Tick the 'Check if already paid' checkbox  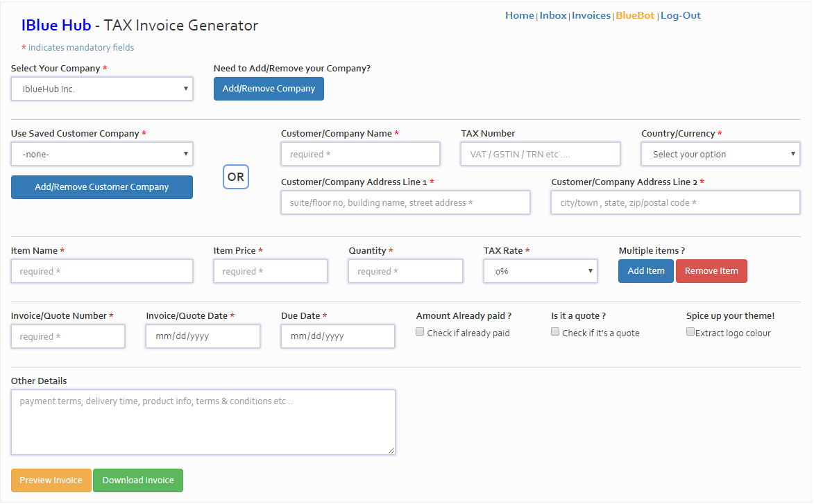point(420,332)
